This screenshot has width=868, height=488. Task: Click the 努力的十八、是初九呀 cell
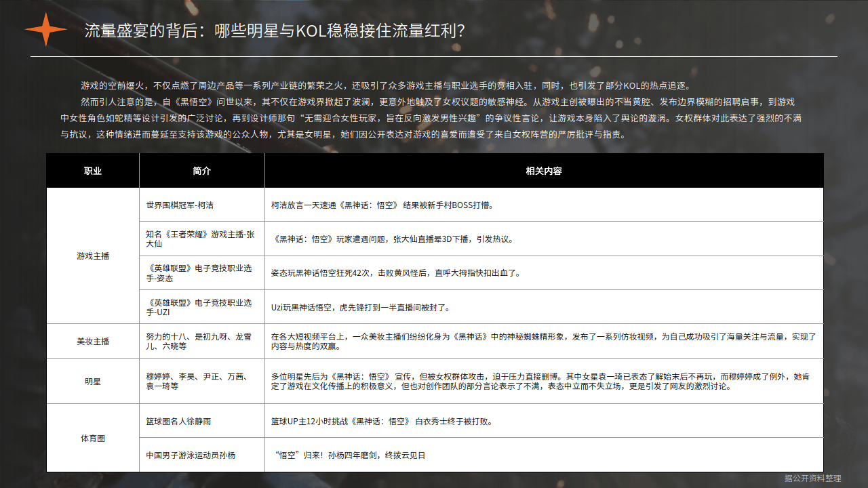coord(202,341)
